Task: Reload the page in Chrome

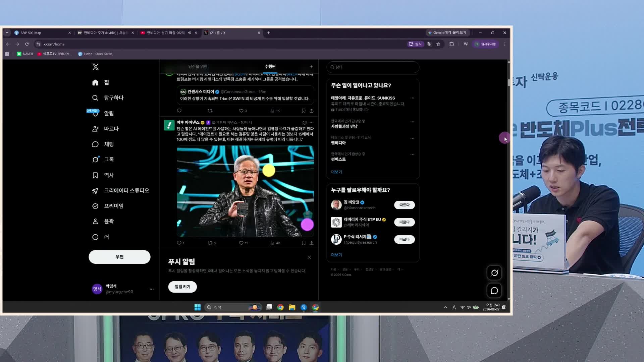Action: point(27,44)
